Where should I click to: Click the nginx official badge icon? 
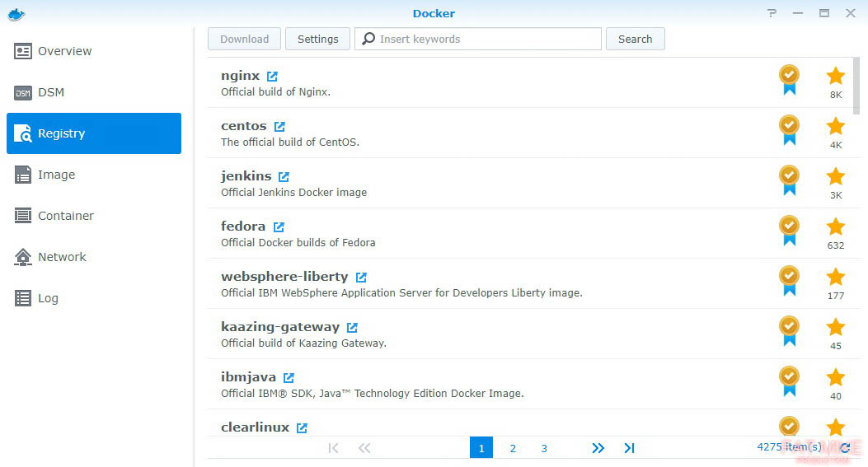click(790, 80)
